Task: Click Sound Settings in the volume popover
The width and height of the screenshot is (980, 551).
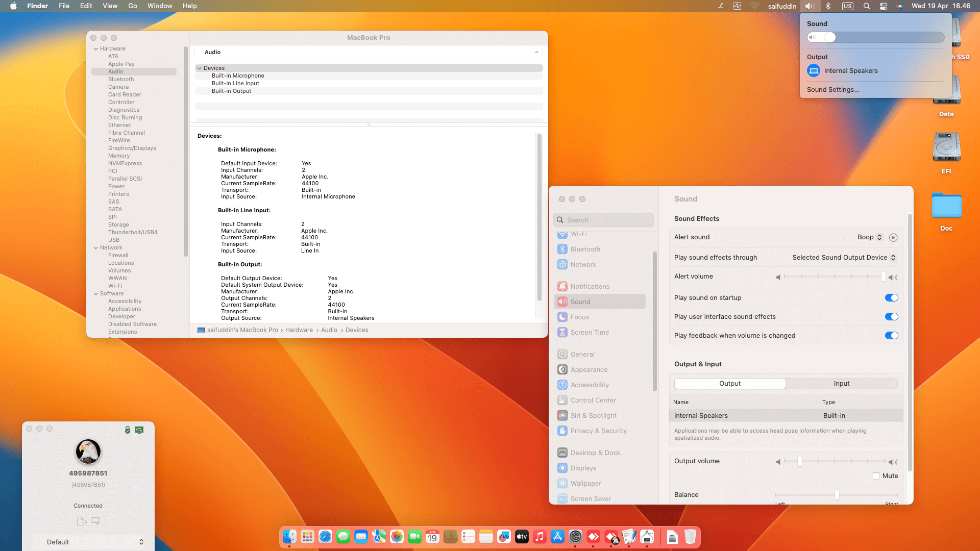Action: (x=833, y=89)
